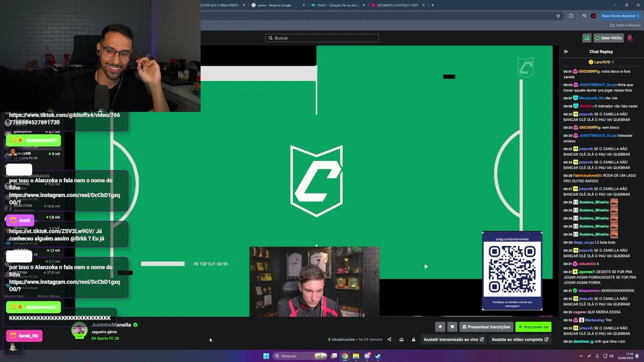This screenshot has height=362, width=644.
Task: Open chat user bioquinhotv profile
Action: (589, 291)
